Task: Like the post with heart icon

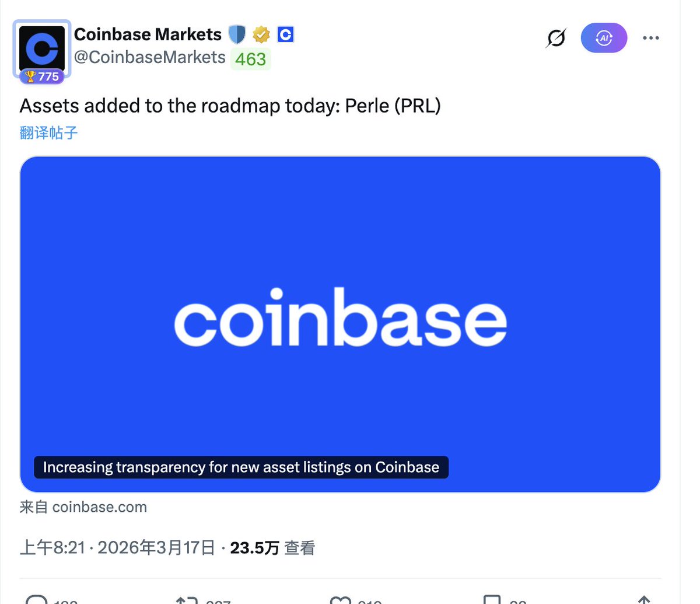Action: pos(340,600)
